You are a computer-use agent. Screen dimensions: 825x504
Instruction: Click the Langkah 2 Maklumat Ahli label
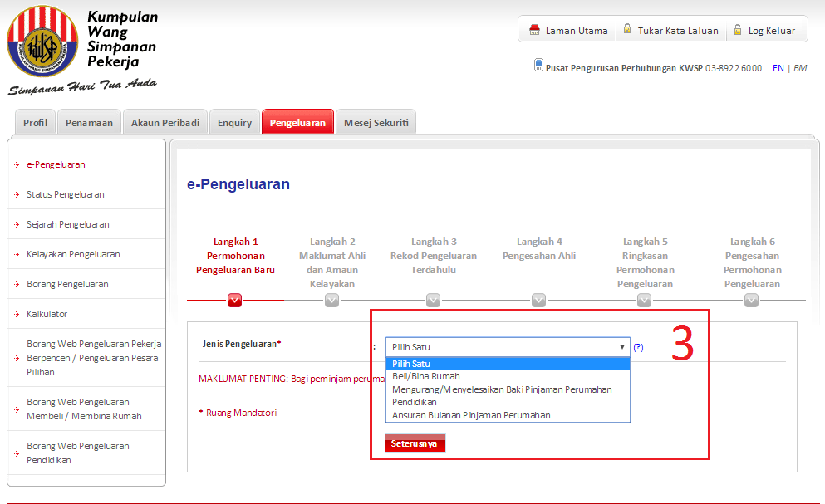(x=332, y=262)
